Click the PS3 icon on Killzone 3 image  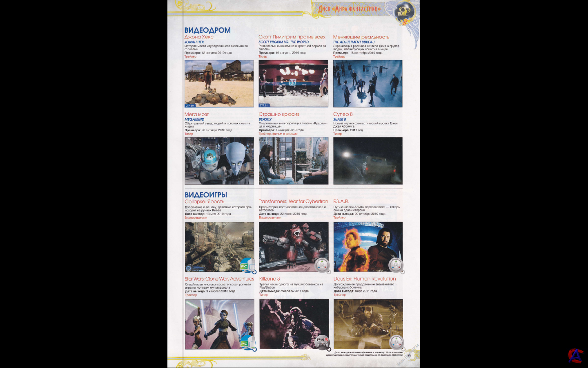(323, 342)
